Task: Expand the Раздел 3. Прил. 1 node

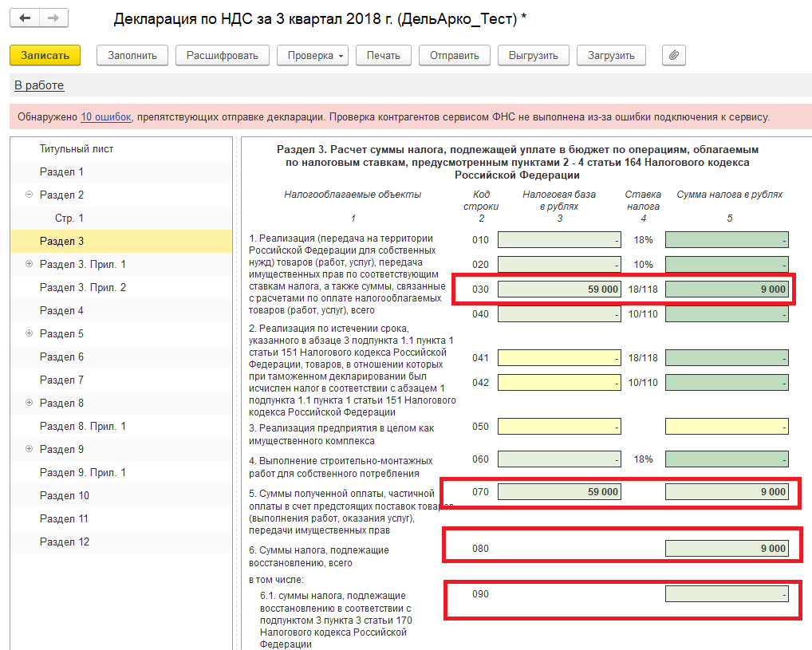Action: (29, 264)
